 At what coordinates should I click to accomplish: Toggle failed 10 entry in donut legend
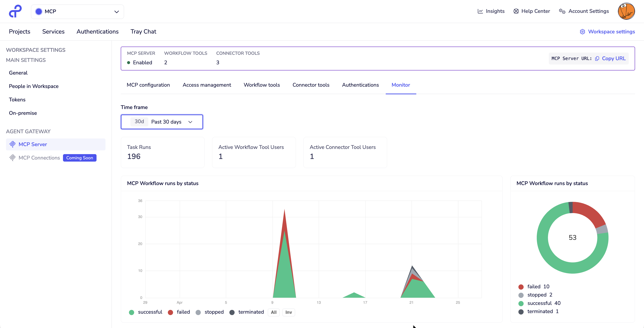[x=534, y=286]
